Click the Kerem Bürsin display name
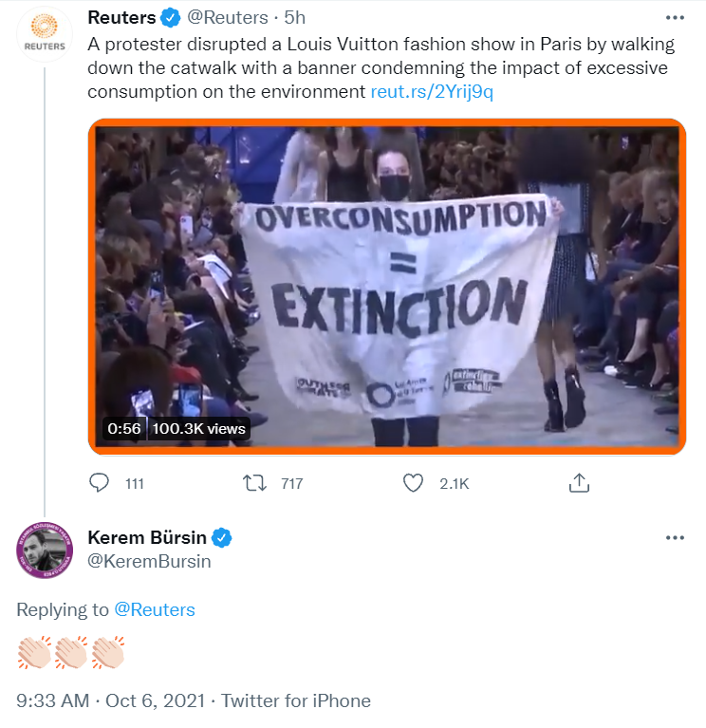706x728 pixels. click(x=147, y=537)
